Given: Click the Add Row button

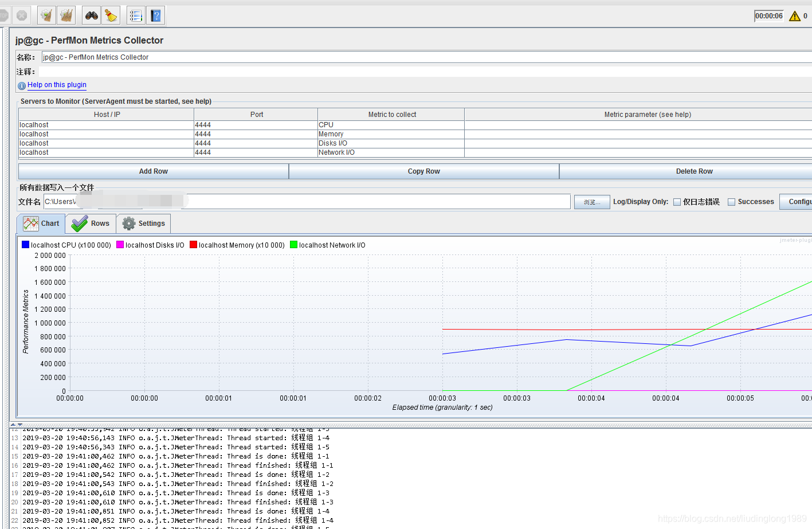Looking at the screenshot, I should [x=154, y=171].
